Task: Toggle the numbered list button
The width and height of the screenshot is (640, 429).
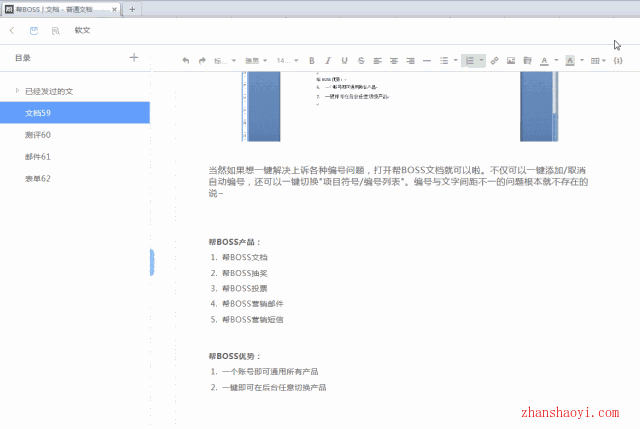Action: click(x=470, y=61)
